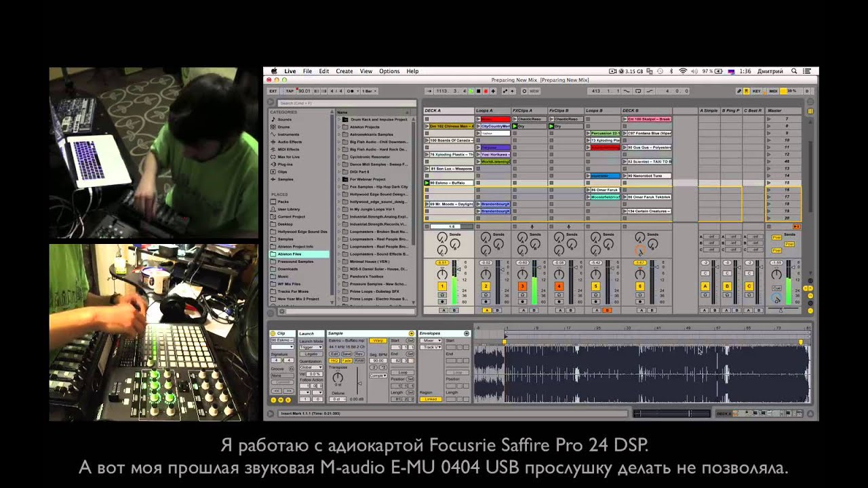The image size is (868, 488).
Task: Click the master Cue volume knob
Action: point(776,299)
